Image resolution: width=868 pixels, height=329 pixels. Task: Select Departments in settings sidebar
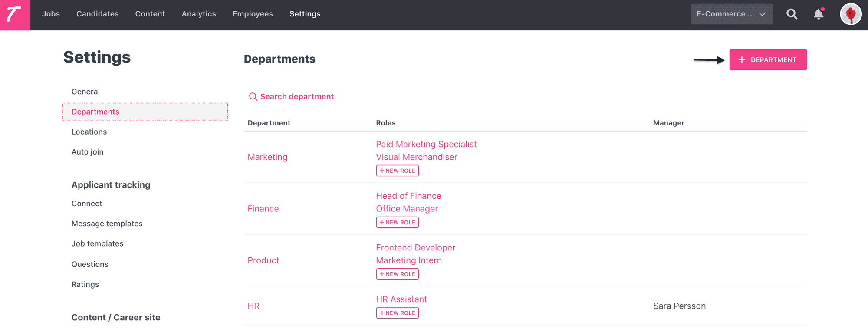click(x=145, y=112)
